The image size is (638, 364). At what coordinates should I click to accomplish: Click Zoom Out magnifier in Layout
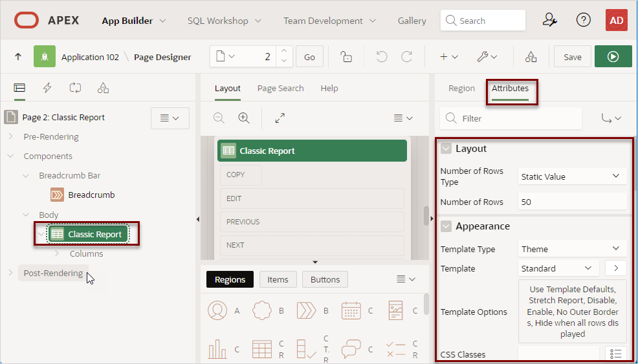[x=219, y=118]
